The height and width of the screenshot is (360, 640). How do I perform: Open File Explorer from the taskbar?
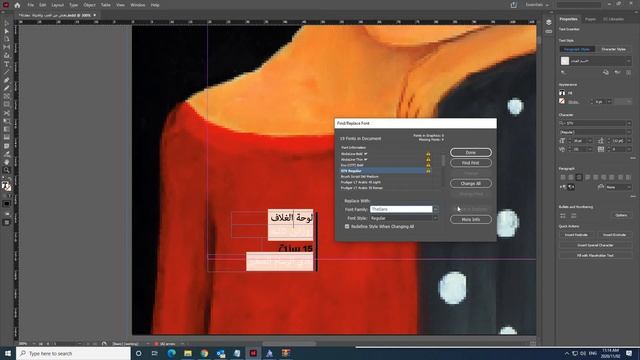click(x=188, y=353)
